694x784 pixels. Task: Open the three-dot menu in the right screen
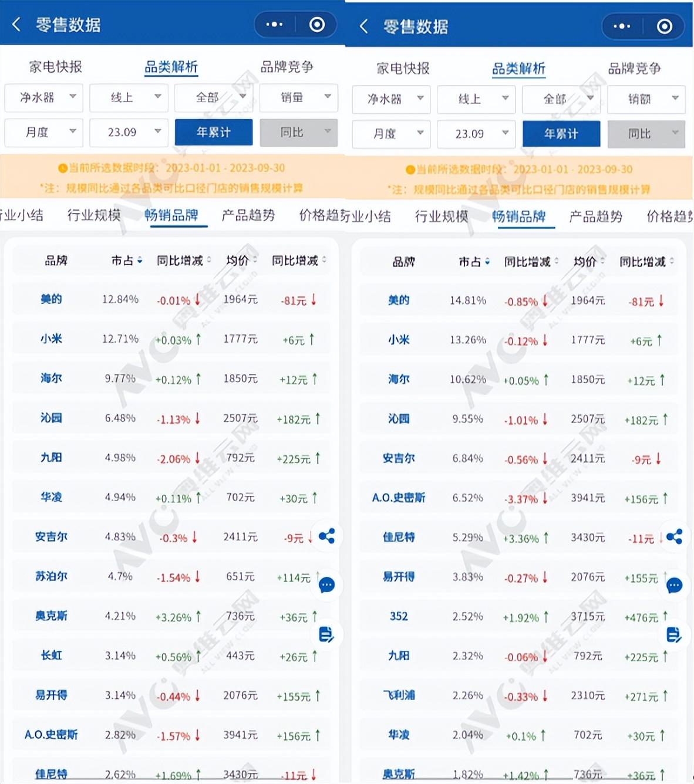622,26
